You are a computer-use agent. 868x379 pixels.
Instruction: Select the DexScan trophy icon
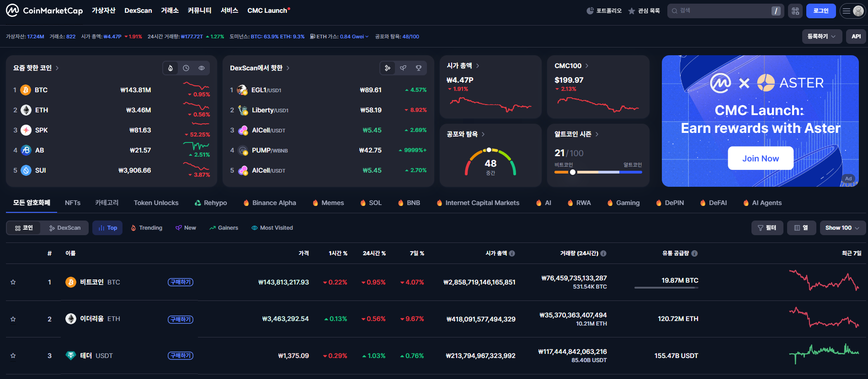pyautogui.click(x=419, y=68)
